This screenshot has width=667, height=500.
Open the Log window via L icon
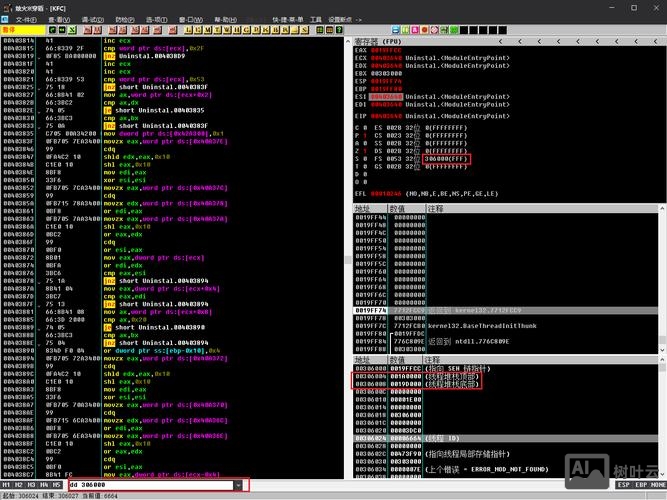point(188,29)
